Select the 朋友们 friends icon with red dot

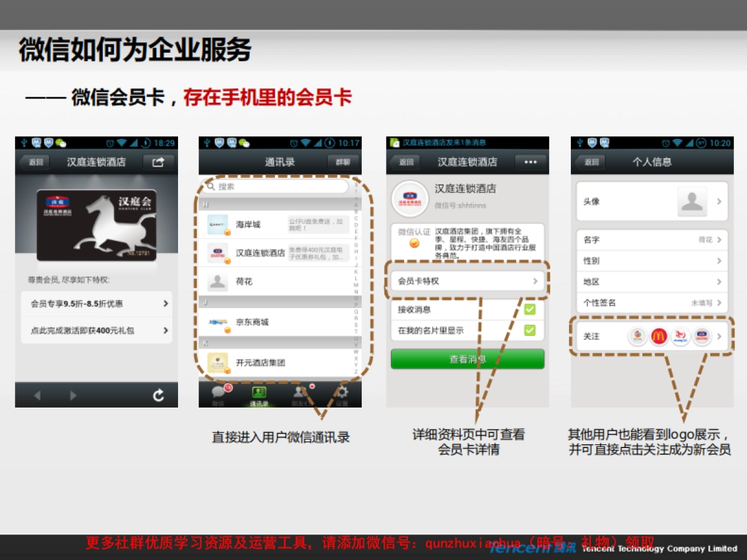pos(300,392)
